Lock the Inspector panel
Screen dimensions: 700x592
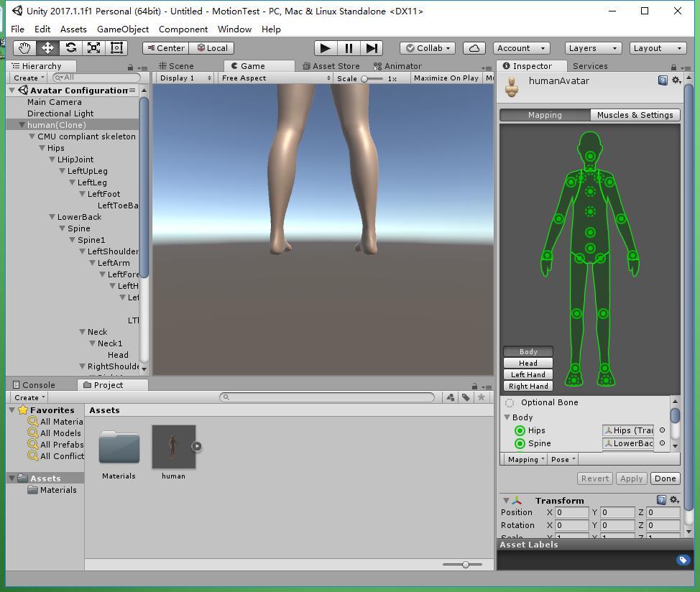[x=673, y=68]
